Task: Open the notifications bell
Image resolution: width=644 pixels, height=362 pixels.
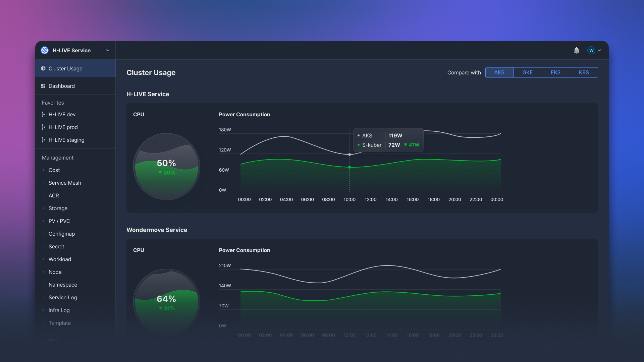Action: (576, 50)
